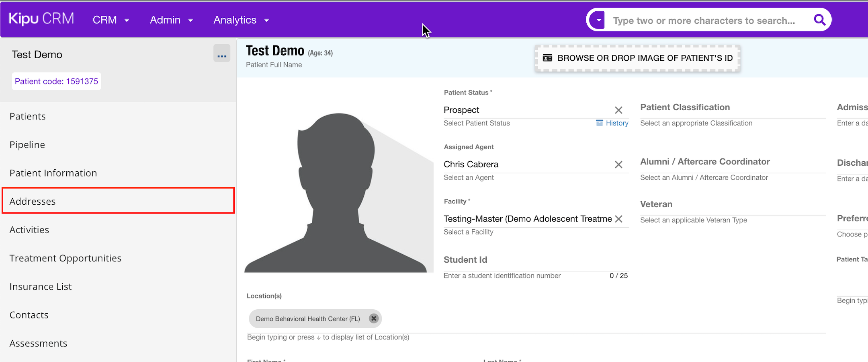Click the Test Demo name in sidebar header

tap(37, 54)
